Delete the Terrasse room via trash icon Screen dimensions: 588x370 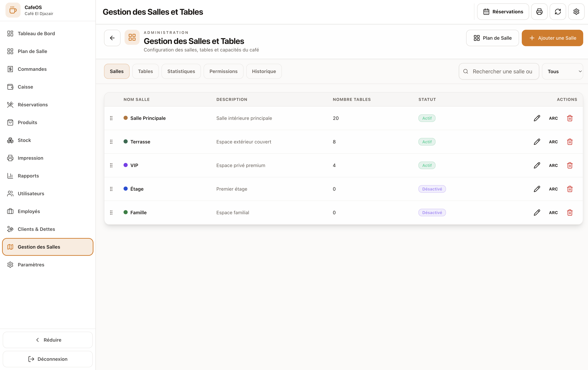(570, 142)
